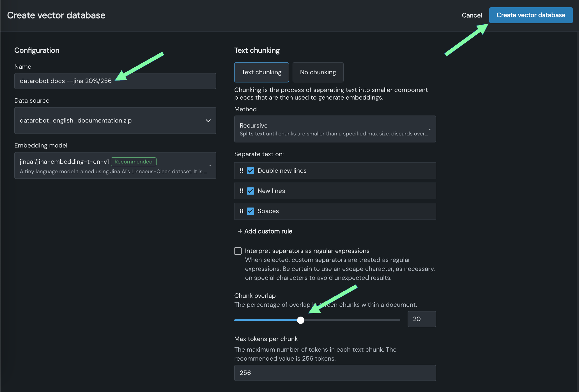
Task: Select the Text chunking tab
Action: pyautogui.click(x=261, y=72)
